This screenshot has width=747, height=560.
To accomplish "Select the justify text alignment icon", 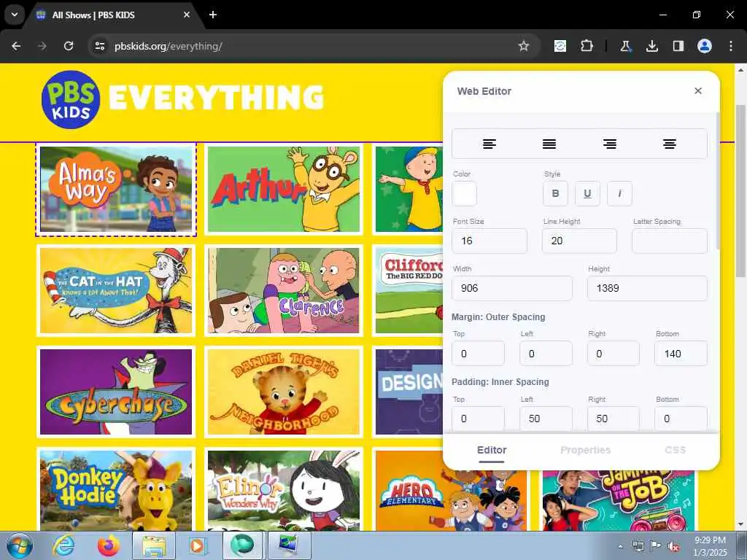I will [549, 144].
